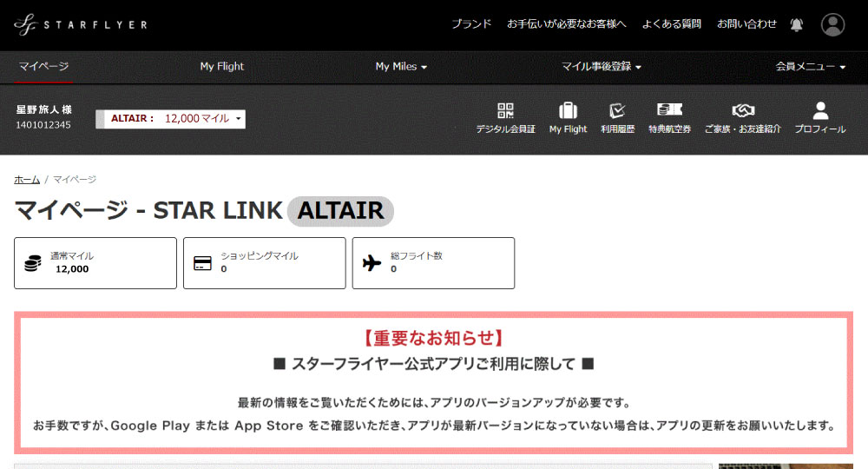Click お問い合わせ in header

tap(746, 24)
